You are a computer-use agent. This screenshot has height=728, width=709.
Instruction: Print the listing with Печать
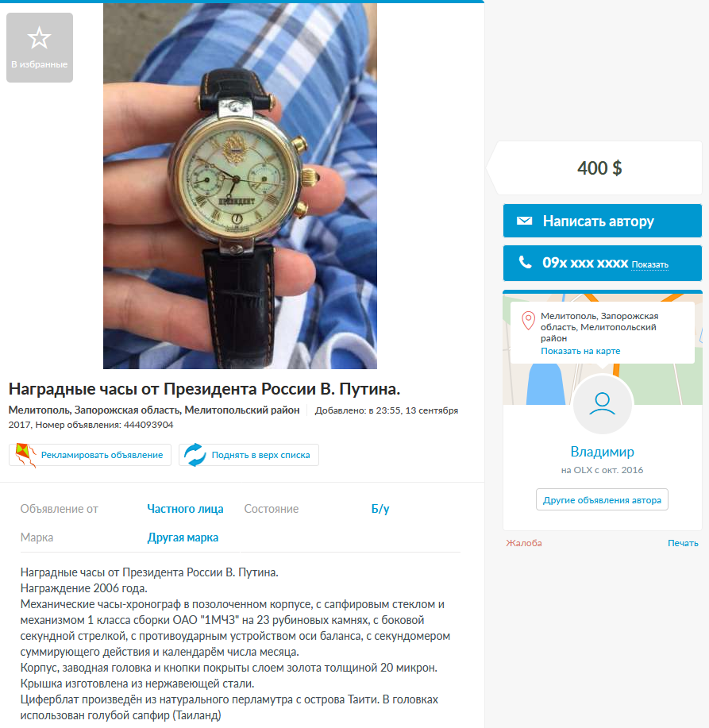(683, 543)
